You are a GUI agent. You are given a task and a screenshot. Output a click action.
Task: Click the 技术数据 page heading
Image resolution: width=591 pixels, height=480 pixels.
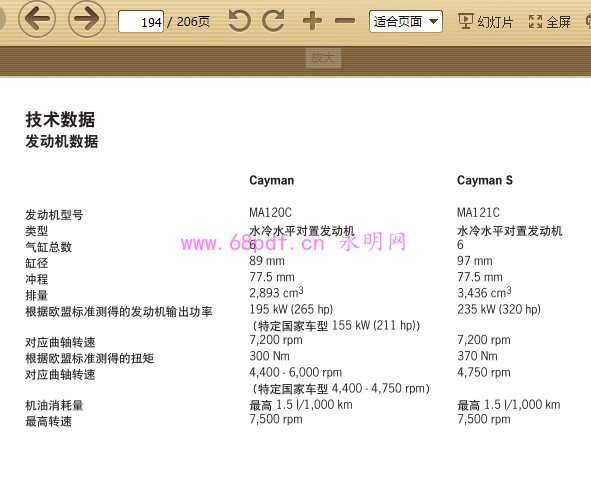tap(60, 119)
